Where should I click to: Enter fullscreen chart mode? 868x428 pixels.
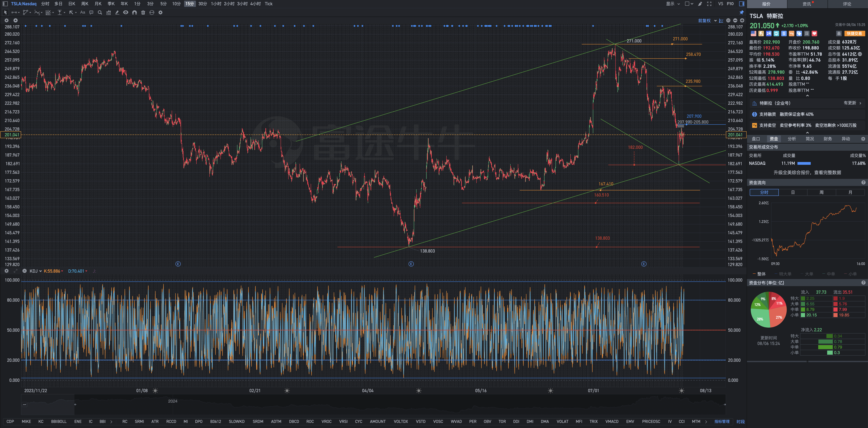pos(709,4)
